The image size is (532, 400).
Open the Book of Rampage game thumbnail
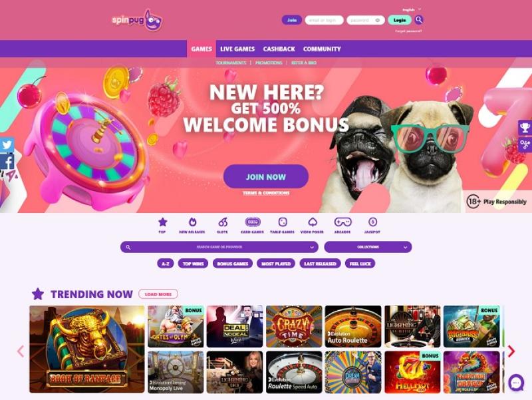[x=87, y=349]
